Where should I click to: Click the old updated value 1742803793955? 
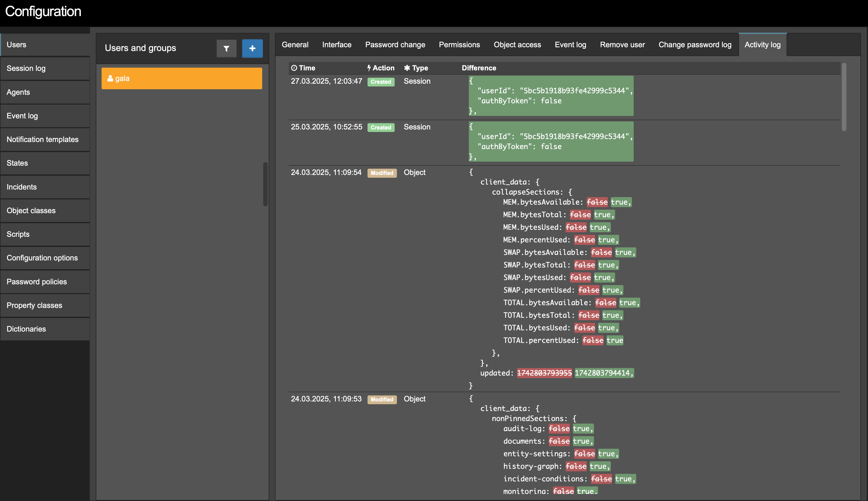pos(544,373)
